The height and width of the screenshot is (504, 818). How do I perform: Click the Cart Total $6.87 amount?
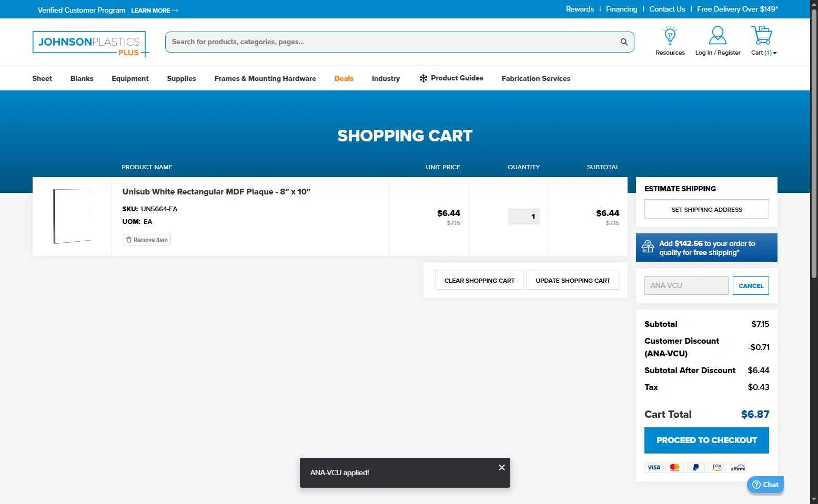click(755, 414)
